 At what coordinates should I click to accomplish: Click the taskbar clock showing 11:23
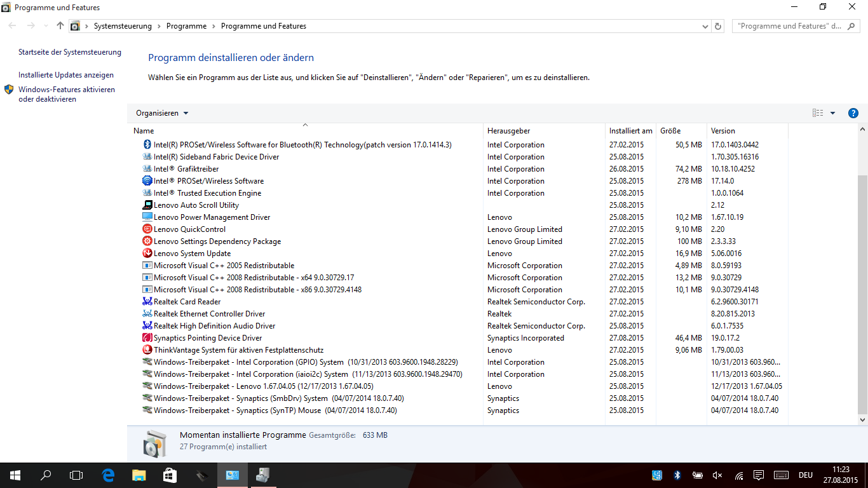click(x=841, y=475)
